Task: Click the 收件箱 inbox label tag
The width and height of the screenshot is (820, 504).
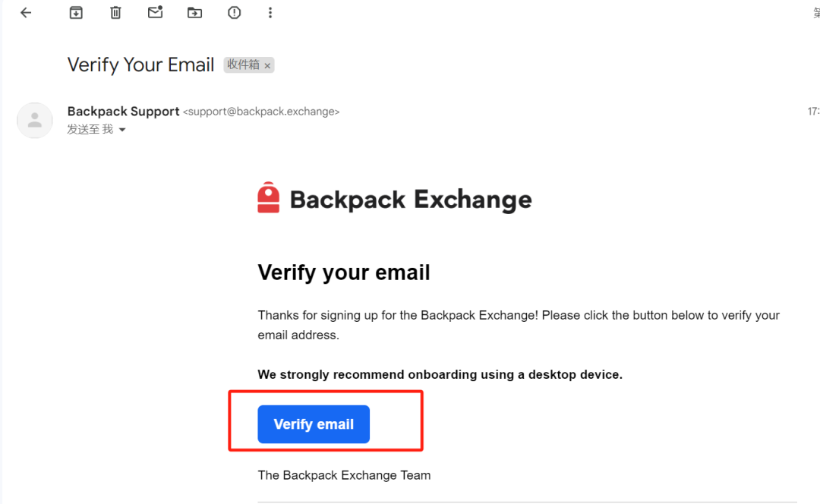Action: 243,65
